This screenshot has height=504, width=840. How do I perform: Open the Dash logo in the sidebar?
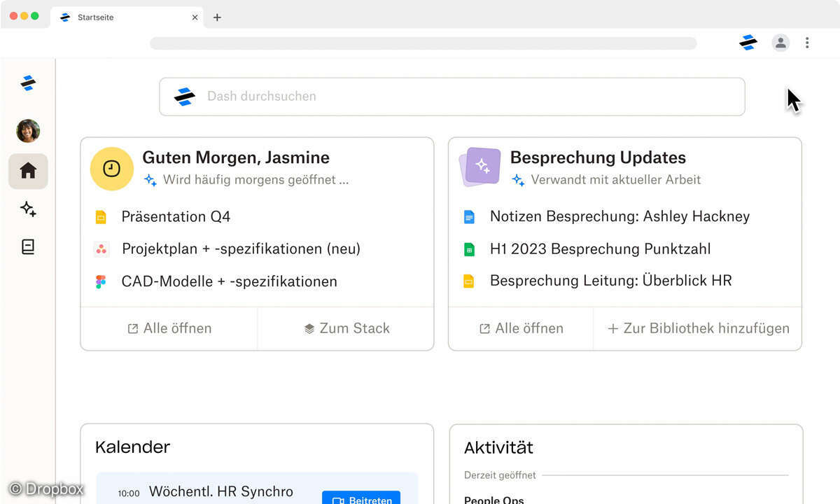tap(28, 83)
